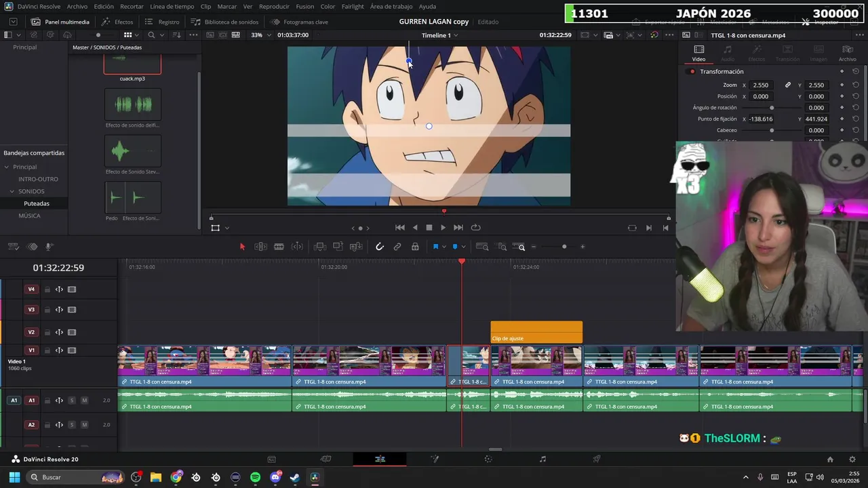Image resolution: width=868 pixels, height=488 pixels.
Task: Toggle loop playback button
Action: 475,228
